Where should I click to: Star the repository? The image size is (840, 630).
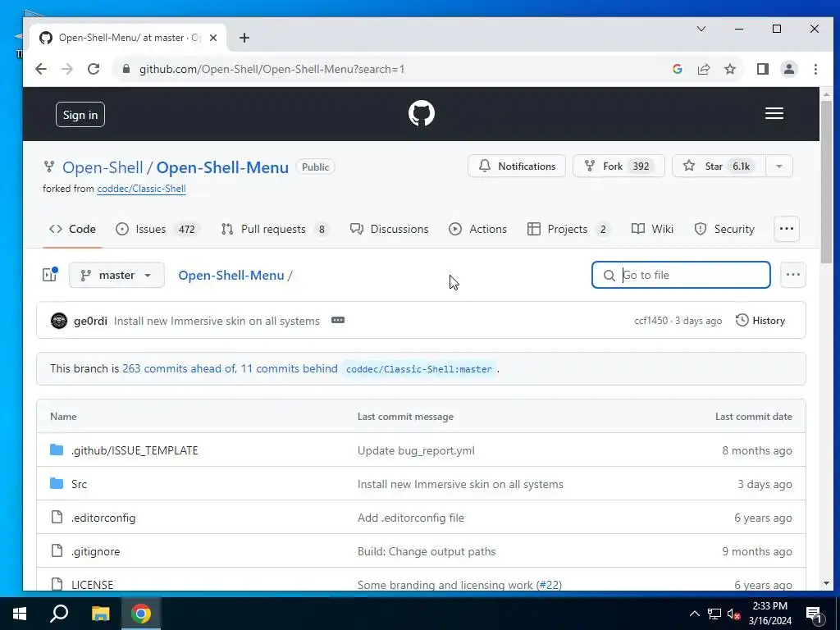(719, 166)
